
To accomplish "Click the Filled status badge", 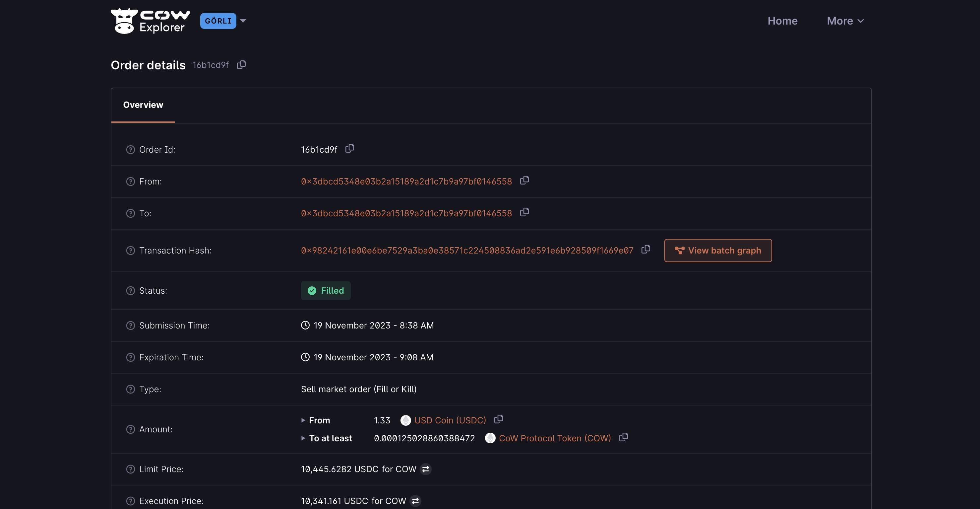I will pos(326,291).
